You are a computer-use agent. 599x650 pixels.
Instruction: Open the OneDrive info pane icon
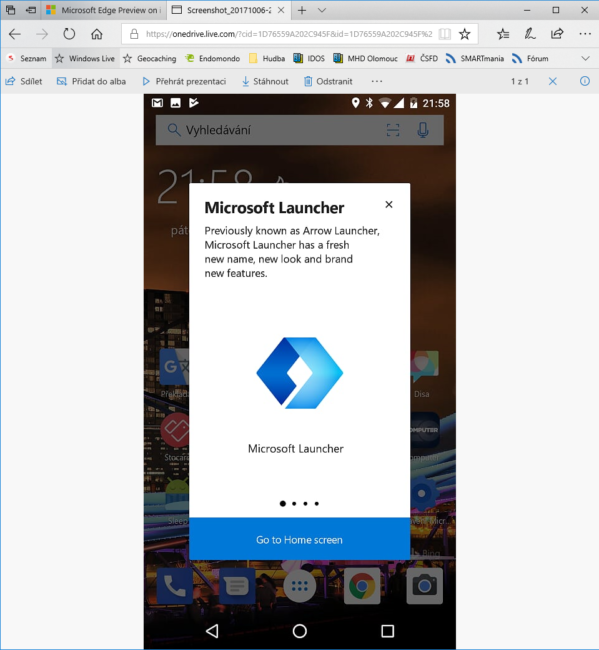(584, 81)
